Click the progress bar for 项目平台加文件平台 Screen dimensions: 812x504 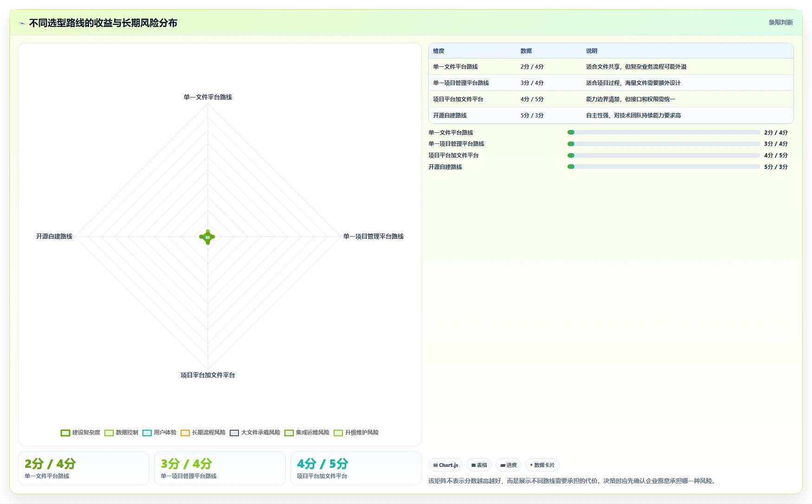664,155
